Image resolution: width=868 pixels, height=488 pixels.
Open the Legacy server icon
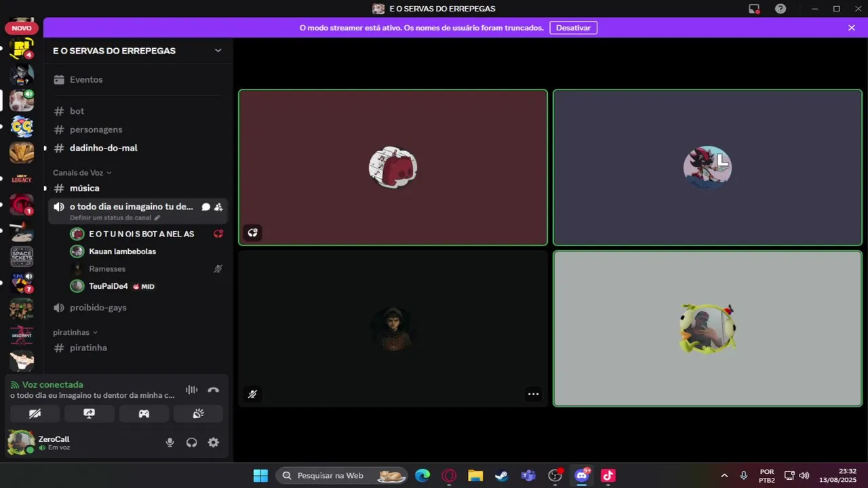[x=22, y=179]
